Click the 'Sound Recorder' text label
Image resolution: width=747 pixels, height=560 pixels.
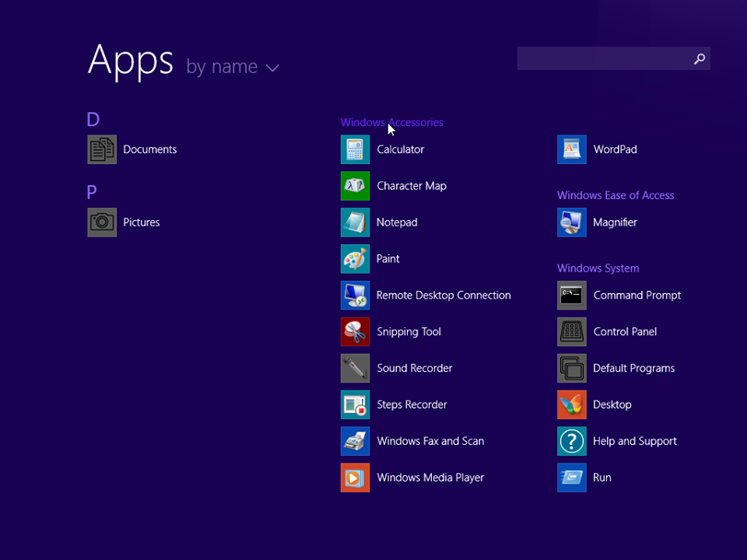click(415, 368)
